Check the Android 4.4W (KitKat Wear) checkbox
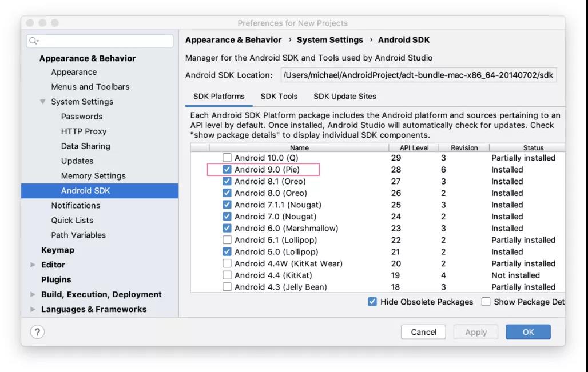This screenshot has width=588, height=372. 227,263
